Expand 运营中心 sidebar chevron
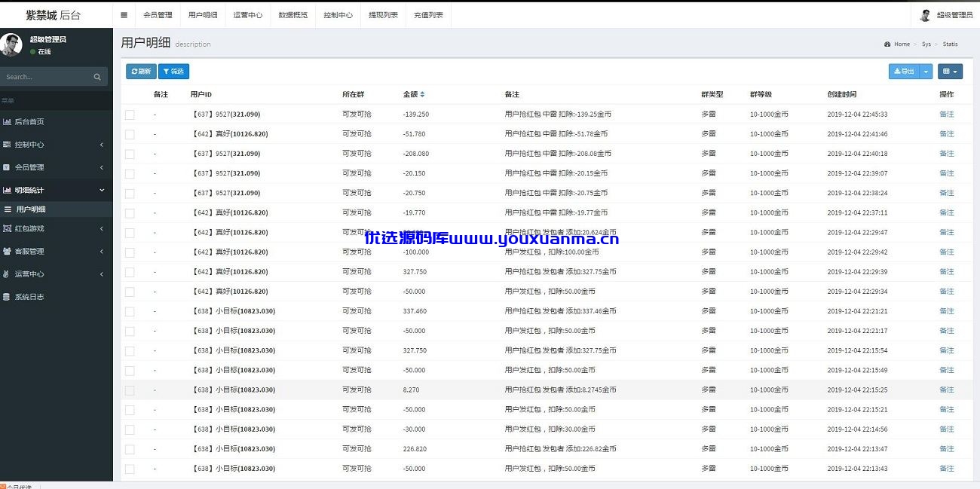 [102, 274]
